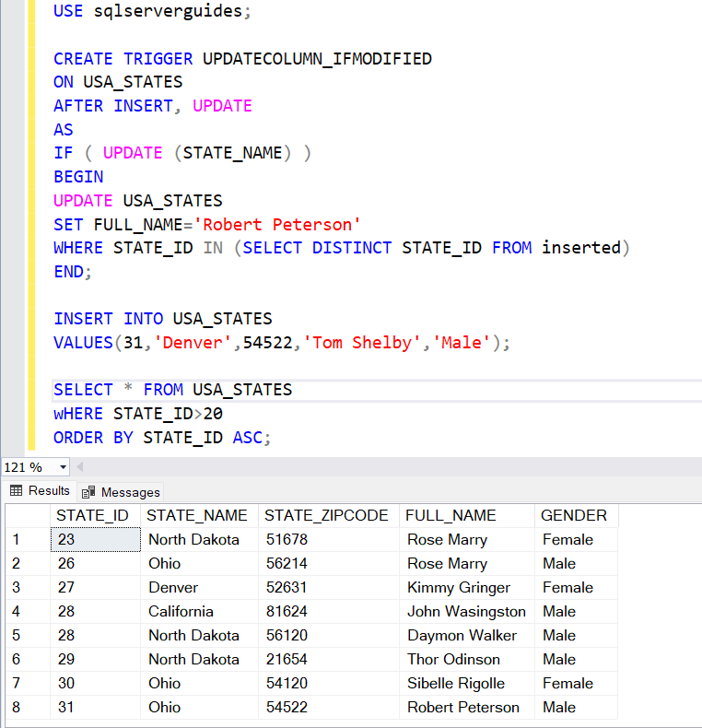Select the STATE_NAME column header
The height and width of the screenshot is (728, 702).
(x=199, y=515)
